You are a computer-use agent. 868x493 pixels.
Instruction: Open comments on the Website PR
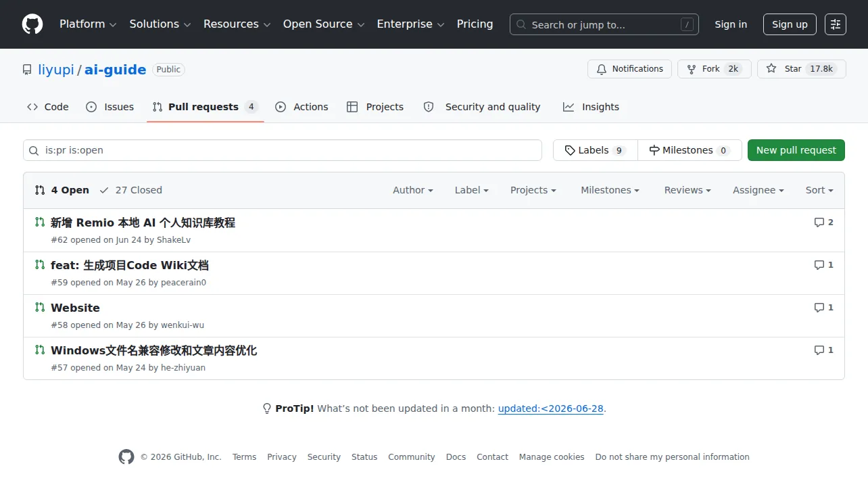[823, 308]
